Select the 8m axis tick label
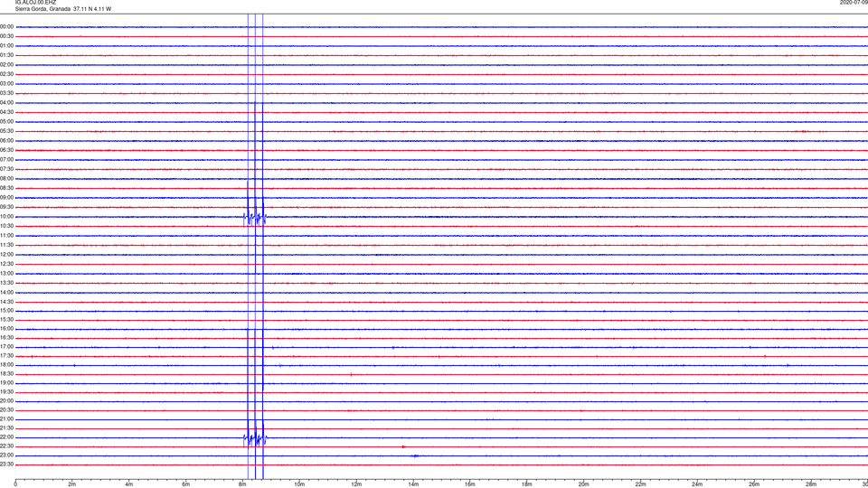 242,484
